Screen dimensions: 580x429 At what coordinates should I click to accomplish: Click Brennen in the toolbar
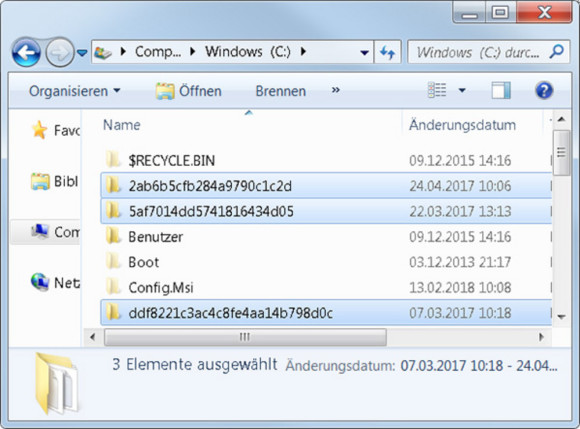(280, 91)
